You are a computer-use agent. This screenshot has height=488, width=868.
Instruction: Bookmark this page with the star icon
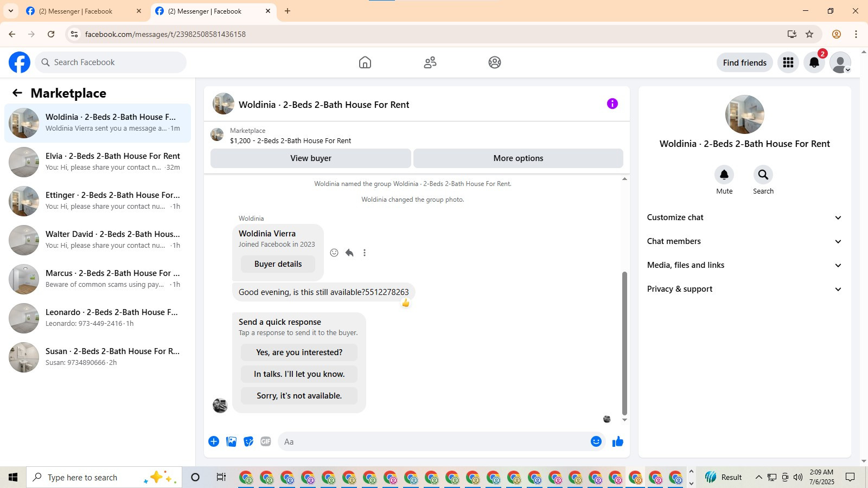click(809, 34)
